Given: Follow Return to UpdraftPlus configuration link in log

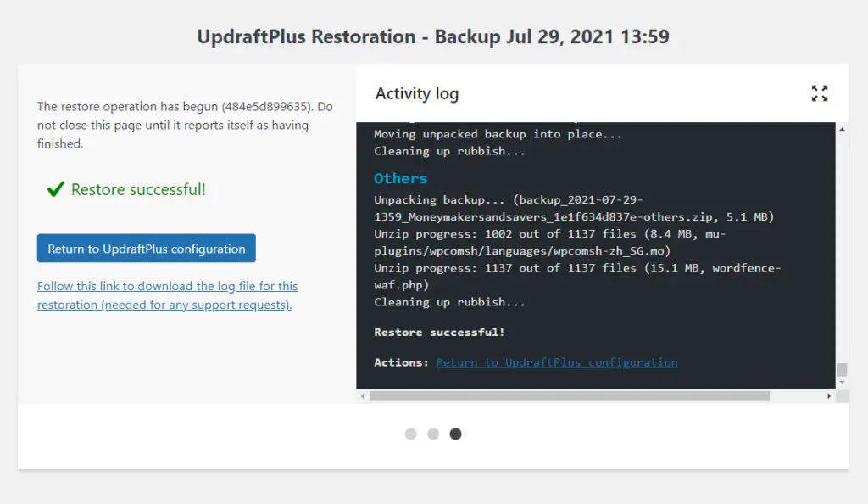Looking at the screenshot, I should 557,363.
